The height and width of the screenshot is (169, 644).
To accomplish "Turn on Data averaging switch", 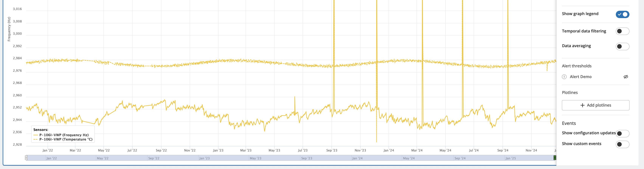I will pyautogui.click(x=622, y=46).
